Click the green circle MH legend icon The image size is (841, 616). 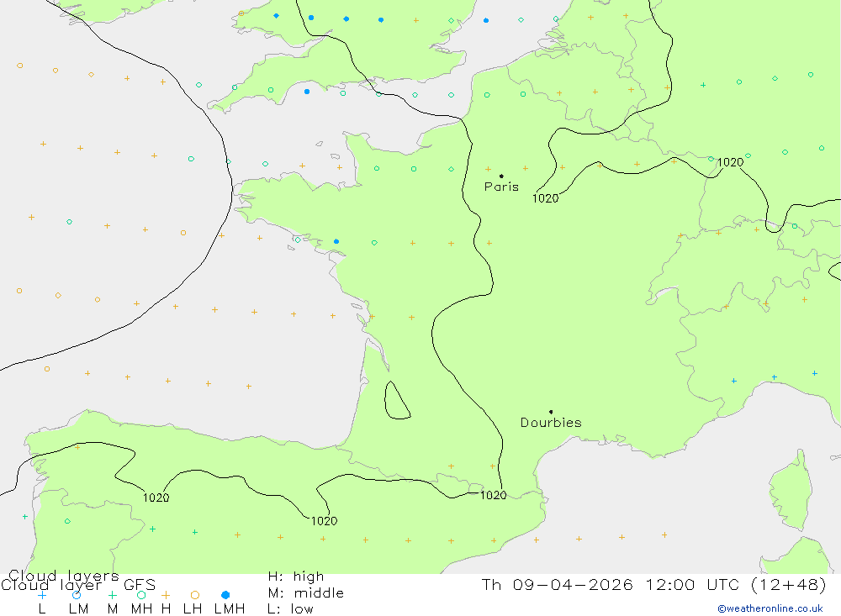pyautogui.click(x=141, y=595)
